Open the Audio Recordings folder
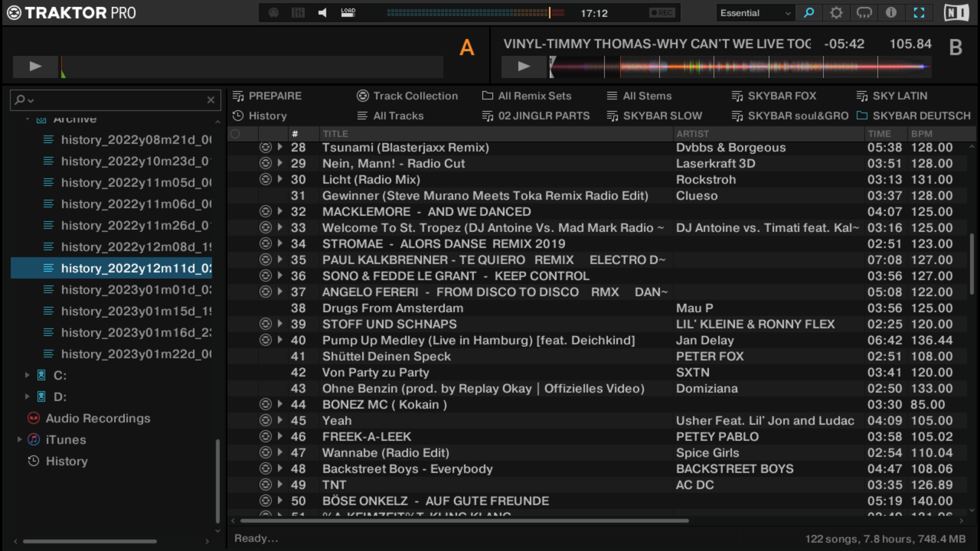980x551 pixels. [x=98, y=418]
